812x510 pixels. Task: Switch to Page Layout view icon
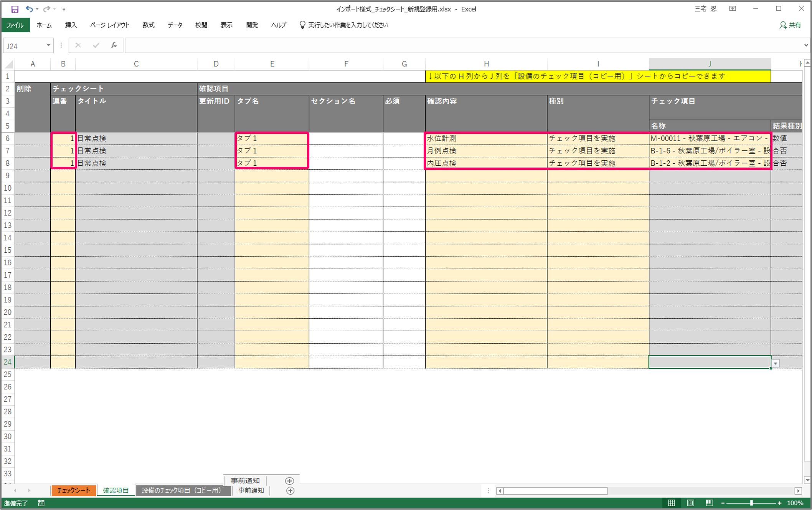(690, 503)
